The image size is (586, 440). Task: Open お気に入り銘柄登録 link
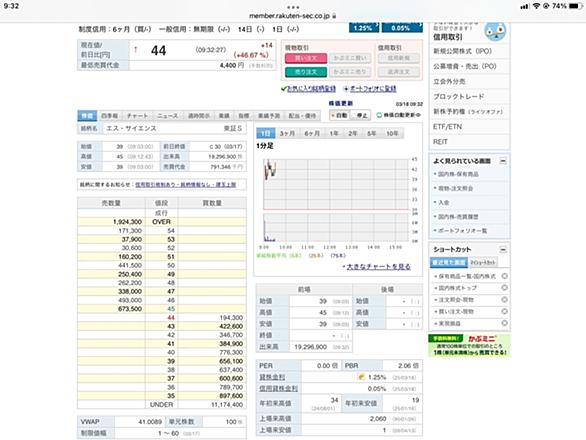tap(311, 89)
